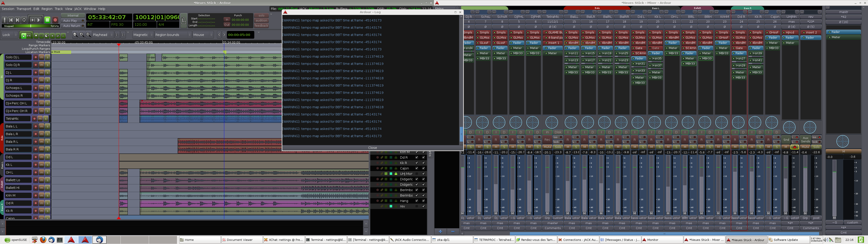Open the JACK menu
The height and width of the screenshot is (244, 868).
point(78,9)
